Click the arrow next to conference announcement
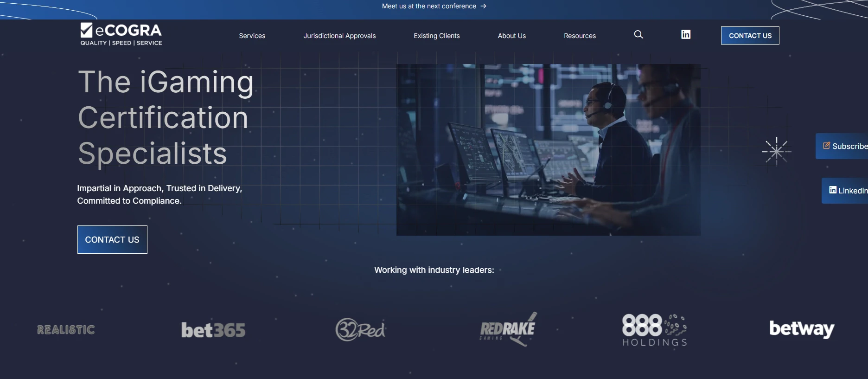 [484, 6]
